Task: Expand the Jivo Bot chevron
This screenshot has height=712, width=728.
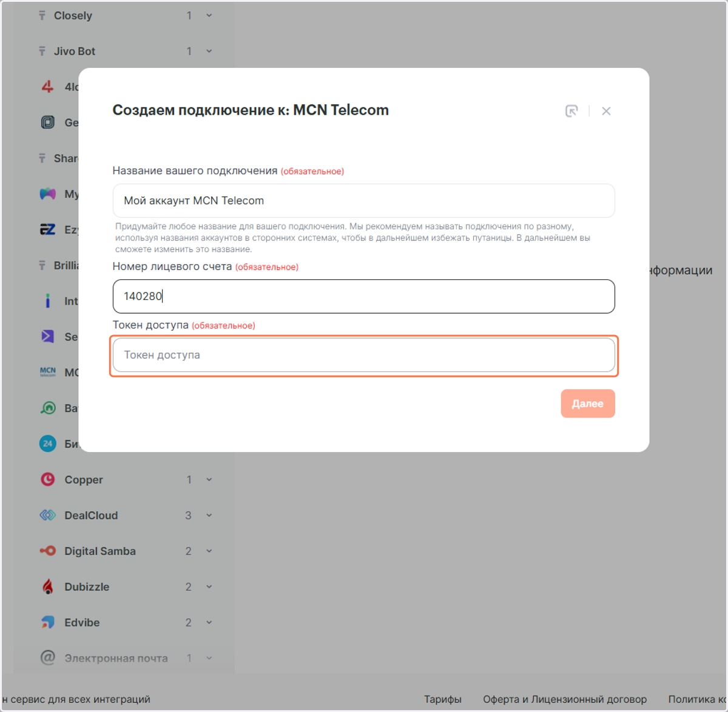Action: (209, 51)
